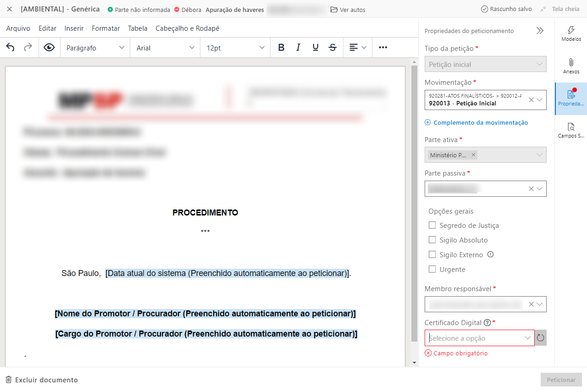Apply underline formatting
This screenshot has height=392, width=587.
coord(316,48)
